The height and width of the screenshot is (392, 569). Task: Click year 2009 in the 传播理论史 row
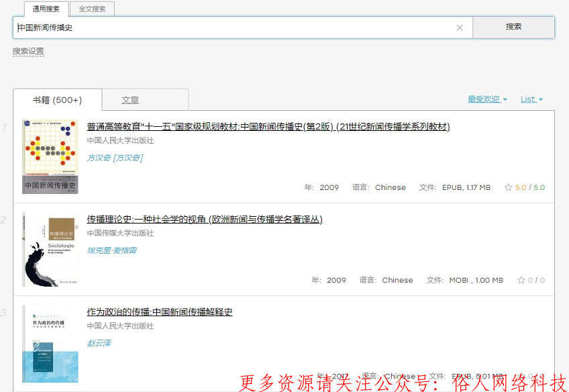(336, 280)
